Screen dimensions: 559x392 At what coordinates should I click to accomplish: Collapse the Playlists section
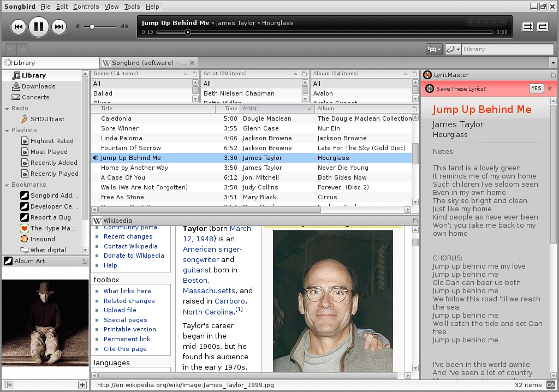pyautogui.click(x=7, y=130)
